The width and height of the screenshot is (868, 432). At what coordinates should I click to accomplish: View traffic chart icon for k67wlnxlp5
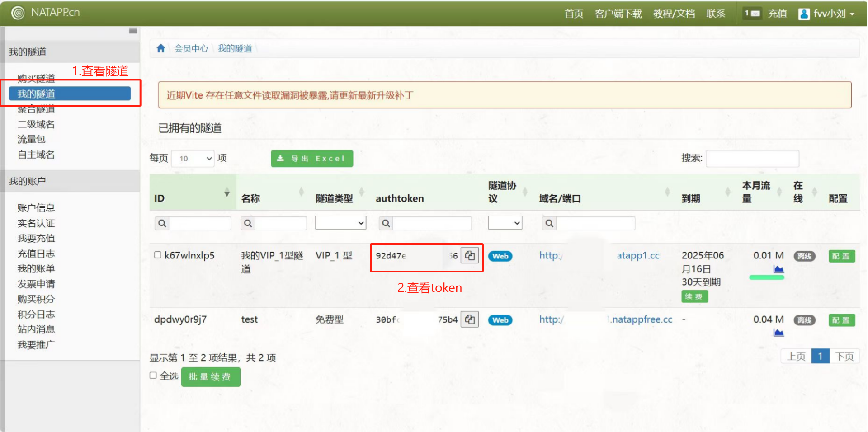[778, 269]
